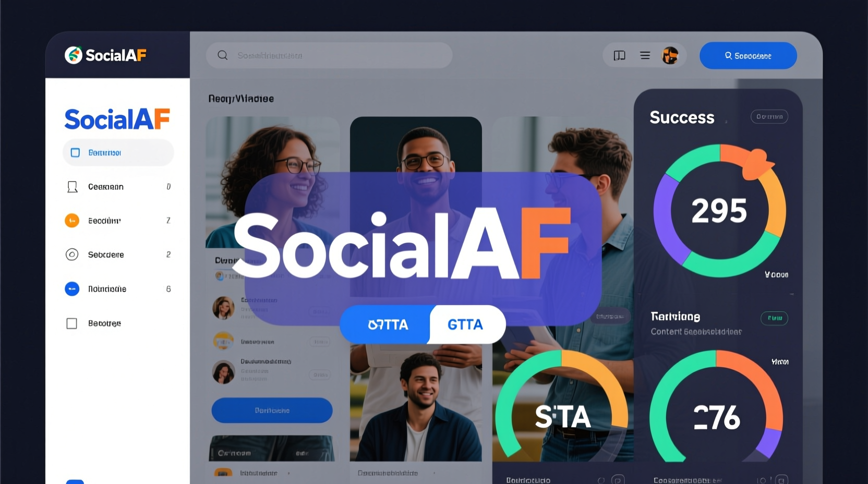Click the wide blue button under the list
Viewport: 868px width, 484px height.
pyautogui.click(x=272, y=410)
